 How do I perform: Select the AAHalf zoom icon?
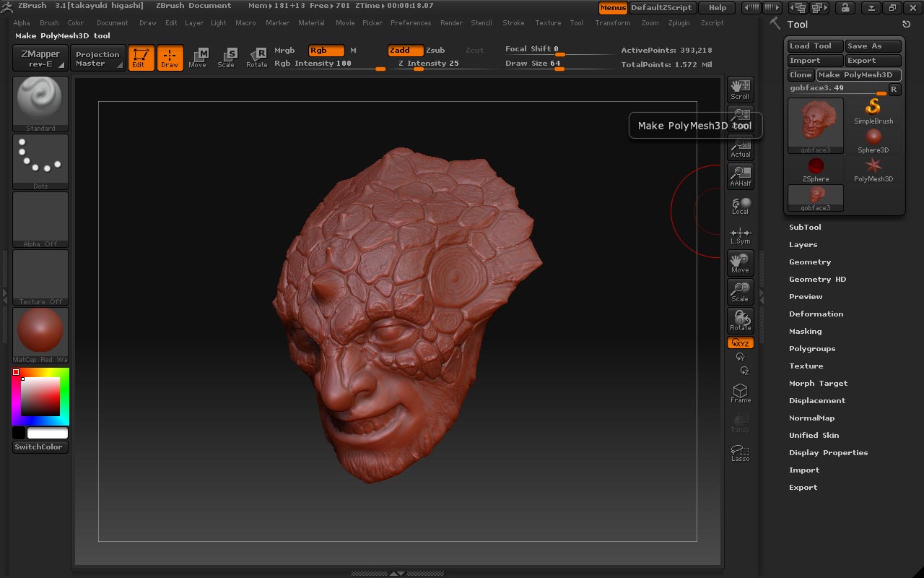point(740,176)
